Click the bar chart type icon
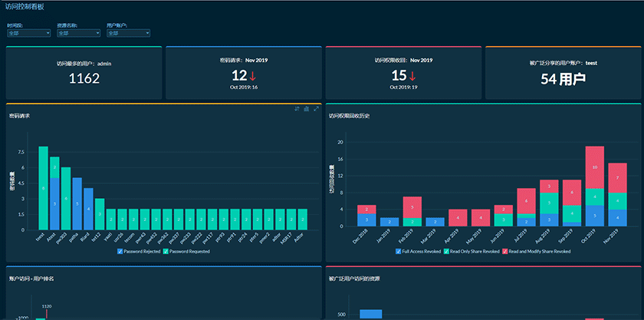Viewport: 644px width, 320px height. pos(306,109)
